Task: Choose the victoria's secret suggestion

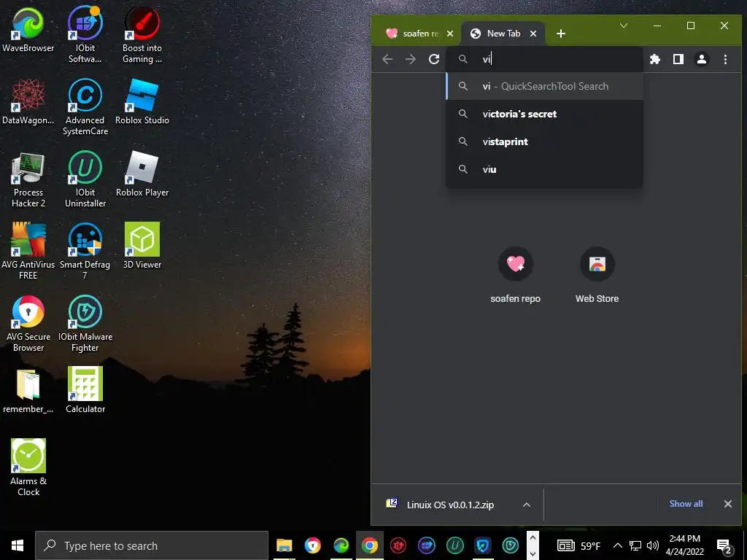Action: point(544,114)
